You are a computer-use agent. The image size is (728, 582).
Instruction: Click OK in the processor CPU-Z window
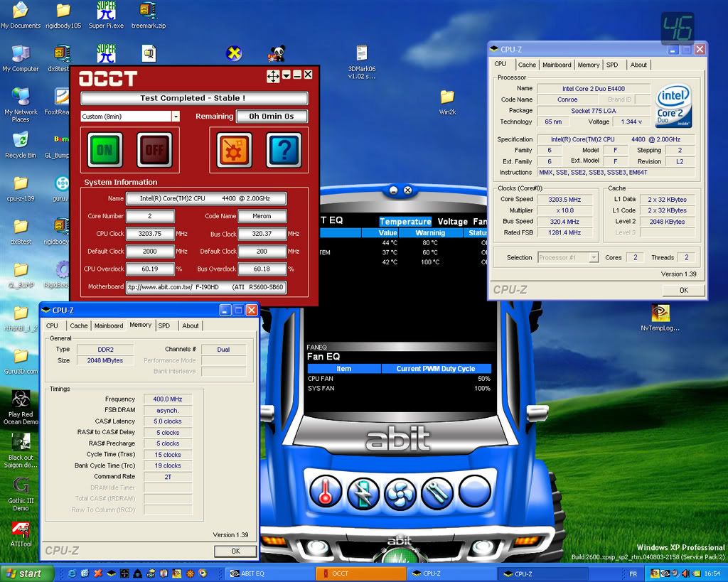pos(683,290)
